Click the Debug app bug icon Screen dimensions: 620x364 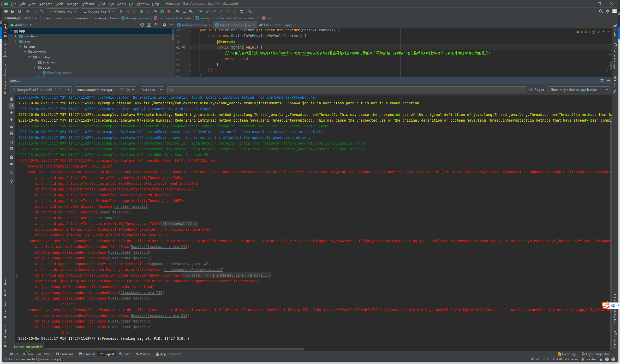tap(142, 11)
